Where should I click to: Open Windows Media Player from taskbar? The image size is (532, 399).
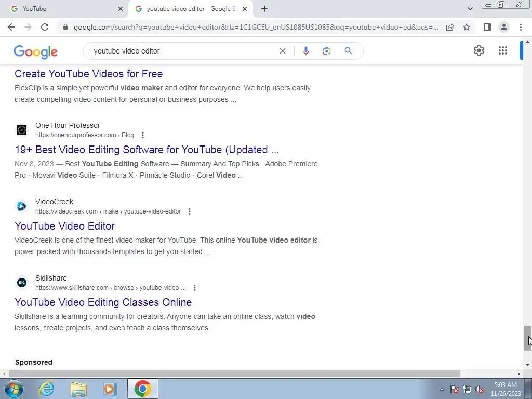pyautogui.click(x=109, y=389)
